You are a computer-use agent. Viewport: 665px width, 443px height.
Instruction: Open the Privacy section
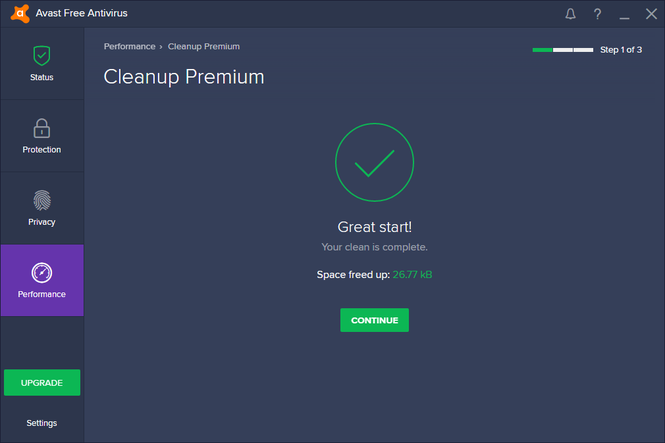[x=42, y=208]
